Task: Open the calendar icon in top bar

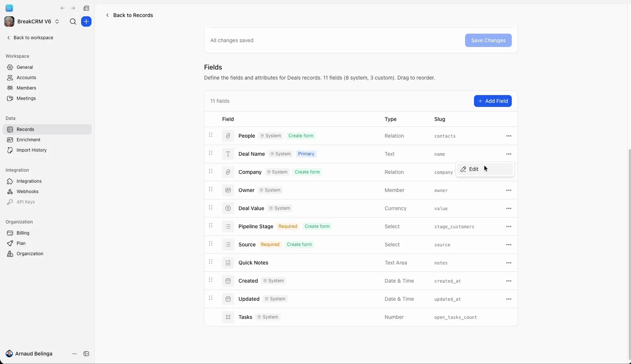Action: click(86, 8)
